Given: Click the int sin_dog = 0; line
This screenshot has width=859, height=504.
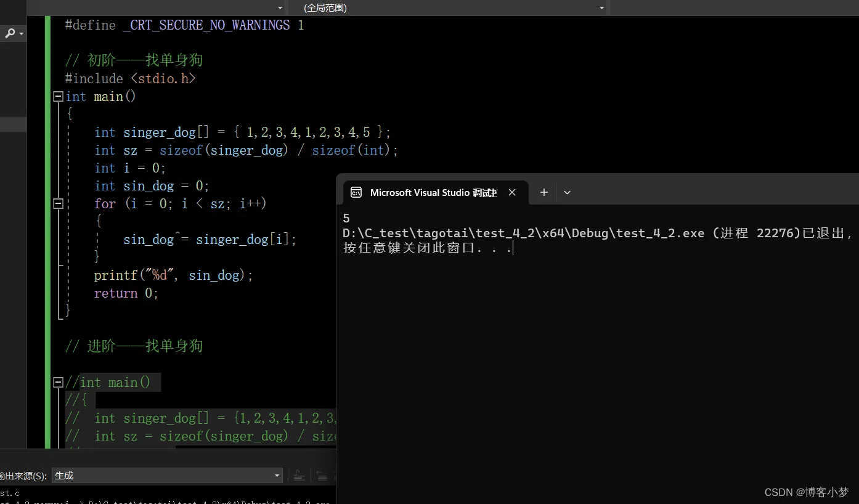Looking at the screenshot, I should click(x=152, y=186).
